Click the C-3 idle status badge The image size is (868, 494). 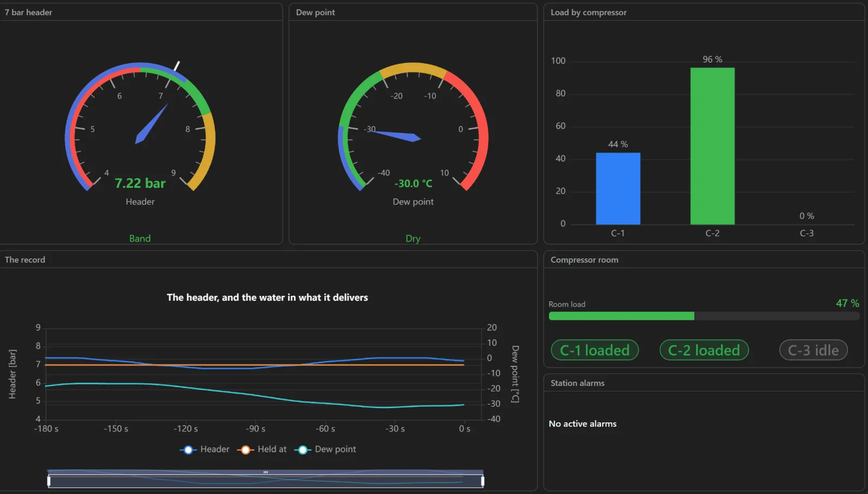[x=814, y=350]
